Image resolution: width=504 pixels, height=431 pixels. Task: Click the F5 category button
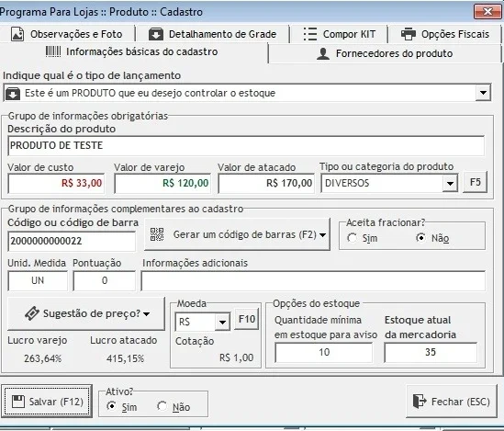click(x=475, y=182)
